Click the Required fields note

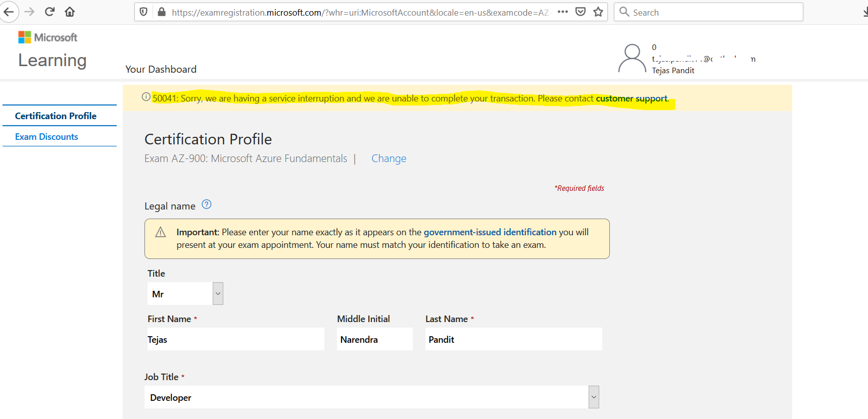(580, 188)
